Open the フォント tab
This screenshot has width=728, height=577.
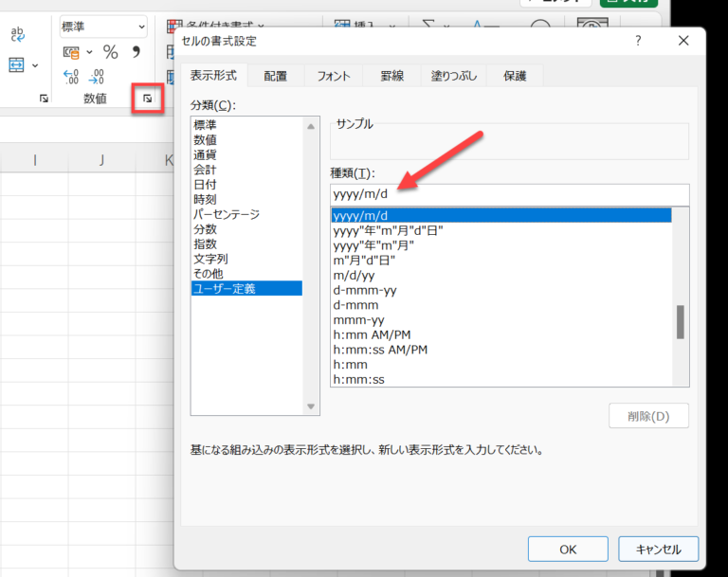334,76
